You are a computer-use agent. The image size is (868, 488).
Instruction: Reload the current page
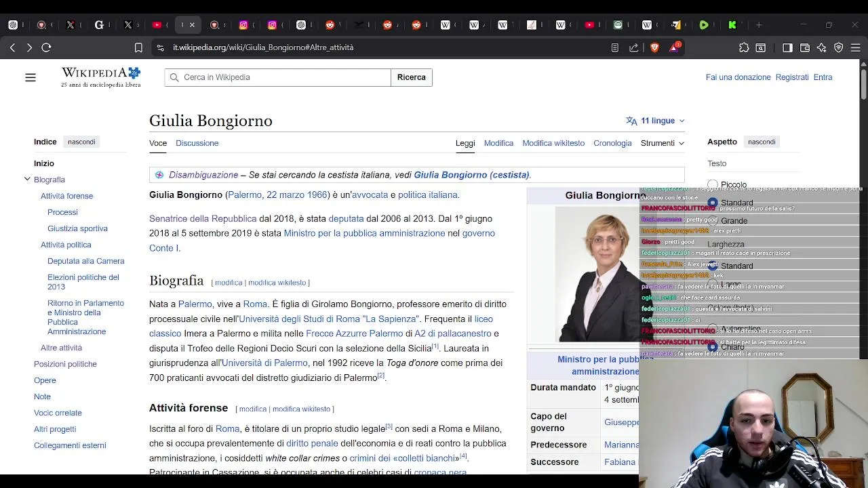46,47
